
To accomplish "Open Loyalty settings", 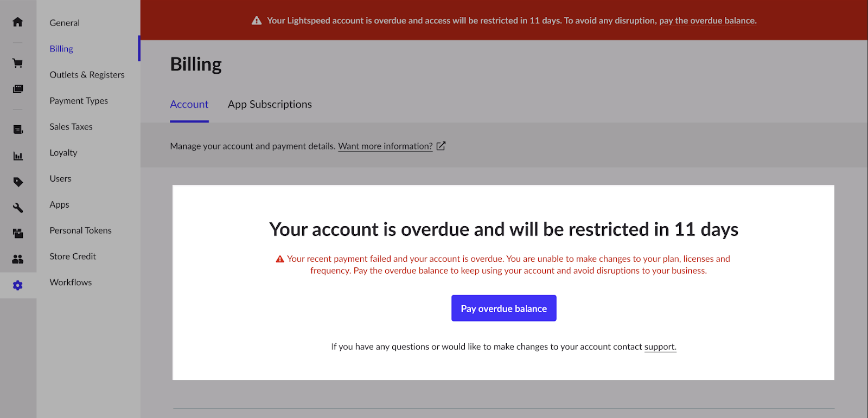I will [63, 153].
